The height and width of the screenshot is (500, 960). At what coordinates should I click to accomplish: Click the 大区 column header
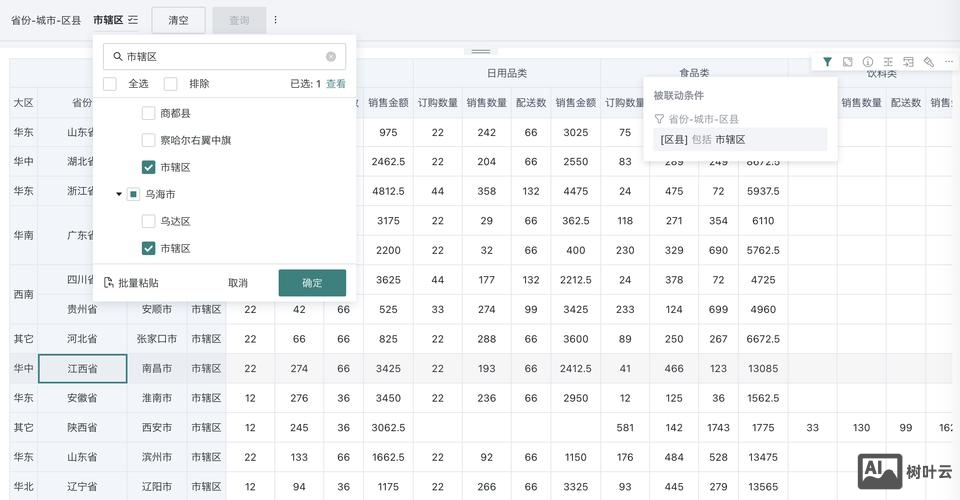23,103
